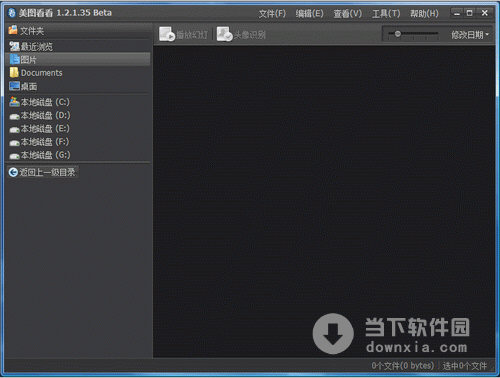Click the 最近浏览 clock icon
The image size is (500, 378).
(14, 46)
